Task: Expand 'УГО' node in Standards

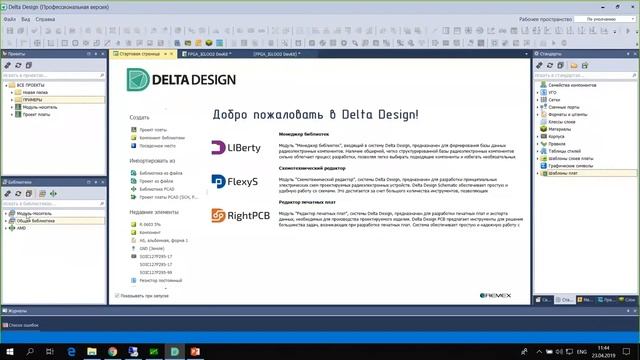Action: point(538,93)
